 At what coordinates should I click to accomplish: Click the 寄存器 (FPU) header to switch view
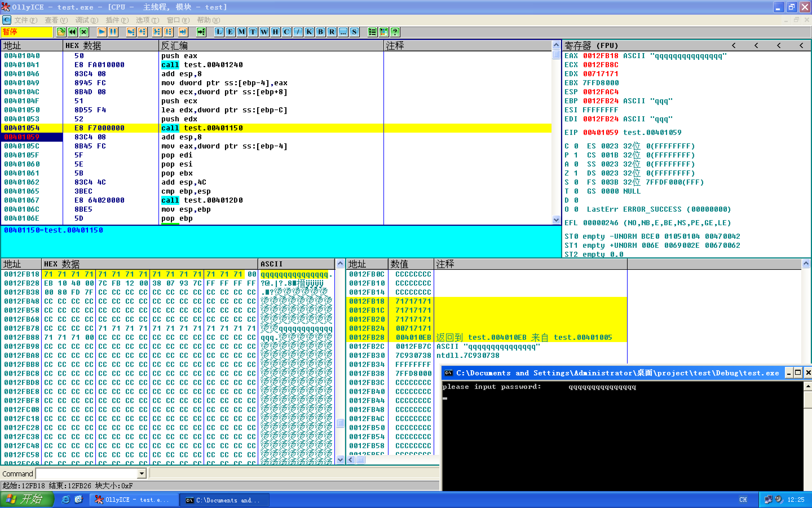point(591,45)
